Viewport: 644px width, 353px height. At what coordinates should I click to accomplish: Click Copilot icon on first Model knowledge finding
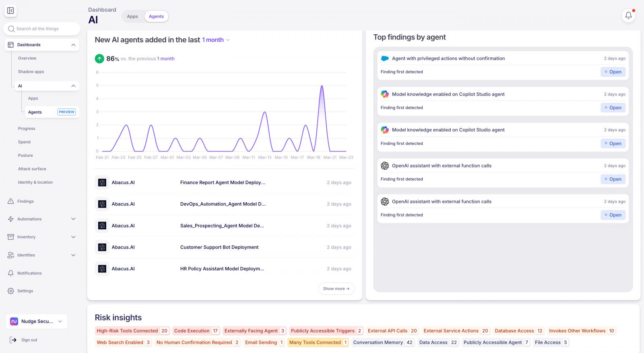pos(385,94)
